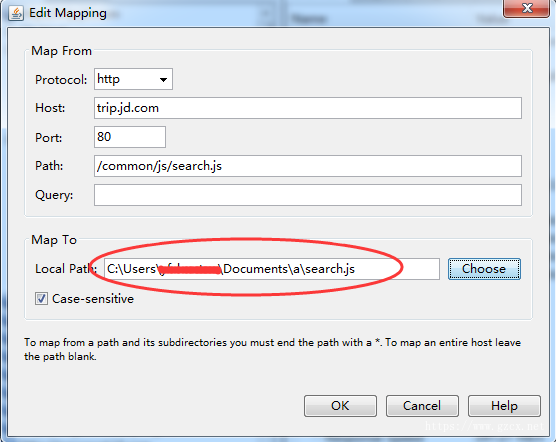Select the http protocol combo box
This screenshot has width=556, height=442.
tap(133, 79)
